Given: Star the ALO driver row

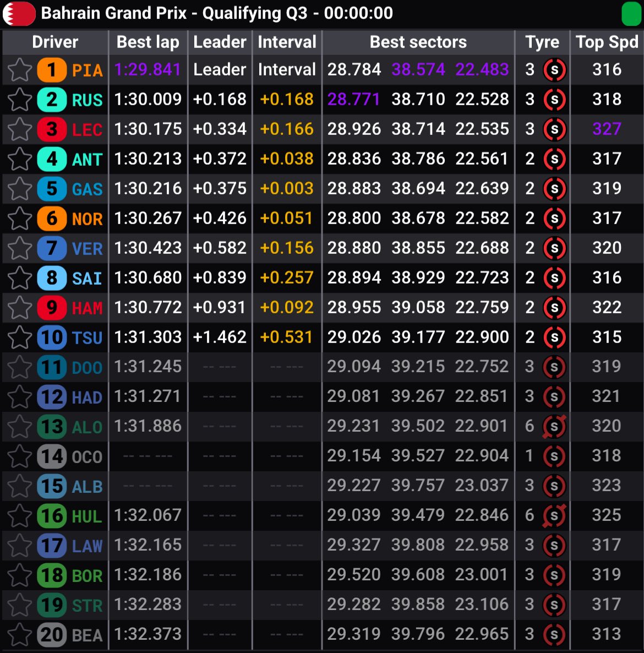Looking at the screenshot, I should coord(20,427).
